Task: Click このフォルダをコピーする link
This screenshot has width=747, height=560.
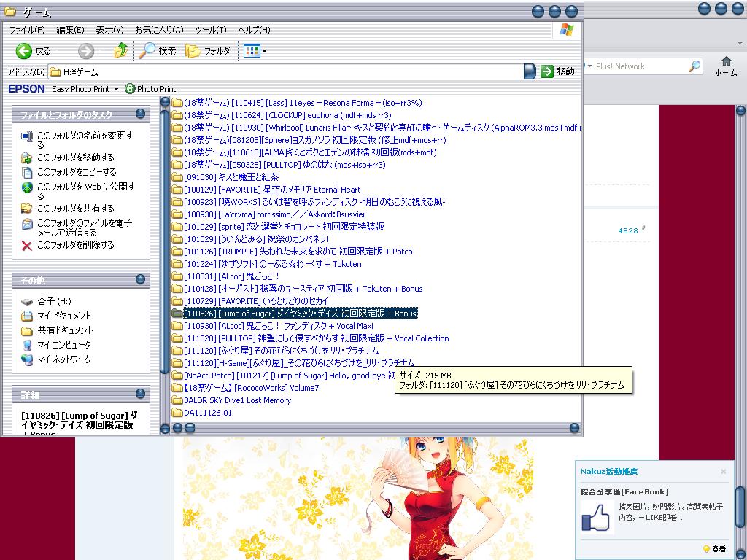Action: 77,172
